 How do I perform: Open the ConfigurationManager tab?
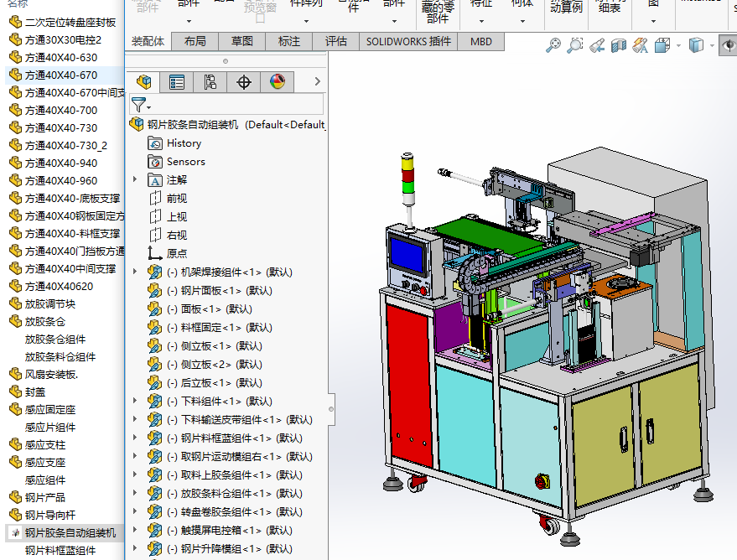[x=210, y=81]
